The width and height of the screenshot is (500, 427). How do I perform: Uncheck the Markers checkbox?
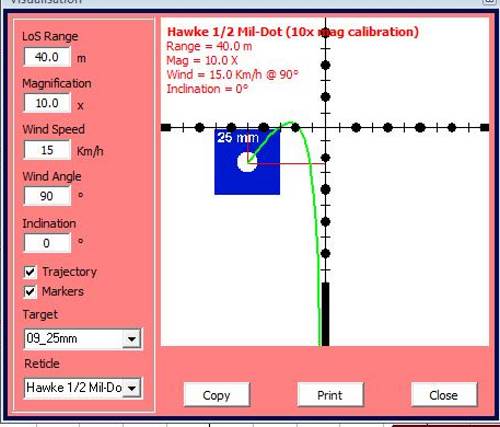click(x=30, y=292)
